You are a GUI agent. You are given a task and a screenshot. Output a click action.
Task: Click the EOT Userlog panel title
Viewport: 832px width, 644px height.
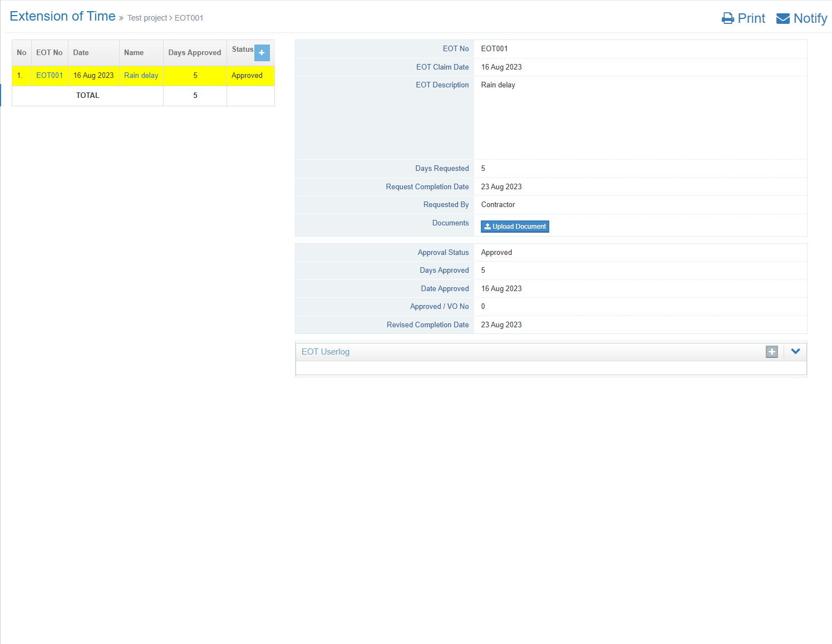(326, 352)
